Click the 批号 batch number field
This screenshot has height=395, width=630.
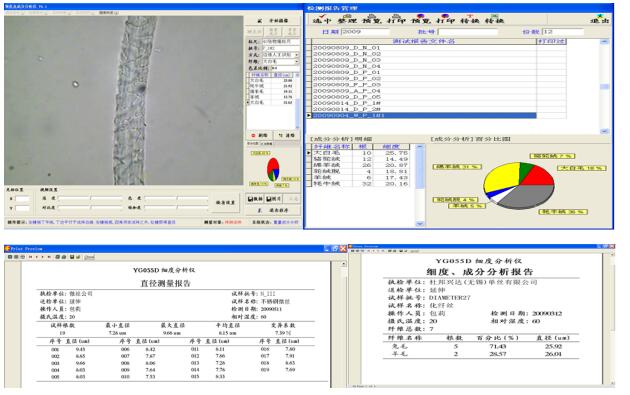coord(468,32)
